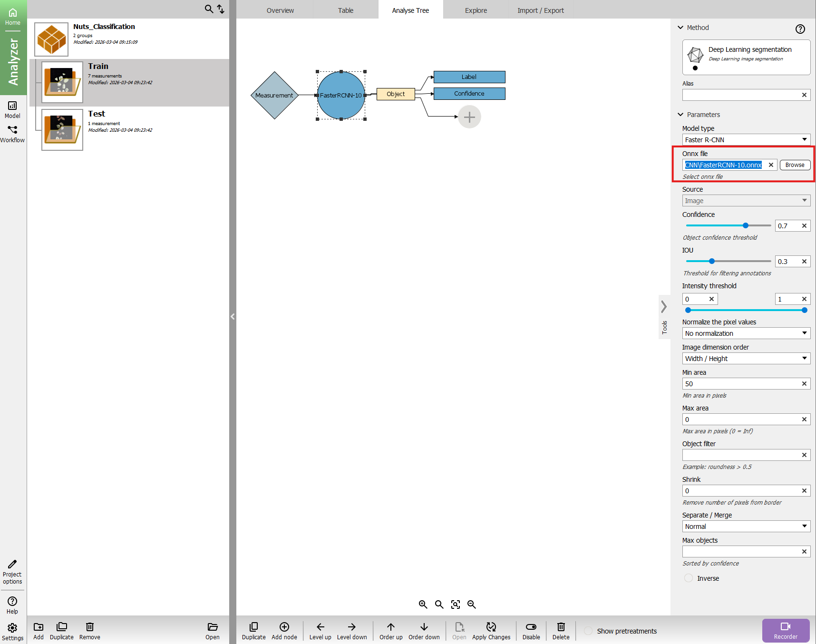Click the Delete node trash icon
Image resolution: width=816 pixels, height=644 pixels.
click(x=561, y=627)
